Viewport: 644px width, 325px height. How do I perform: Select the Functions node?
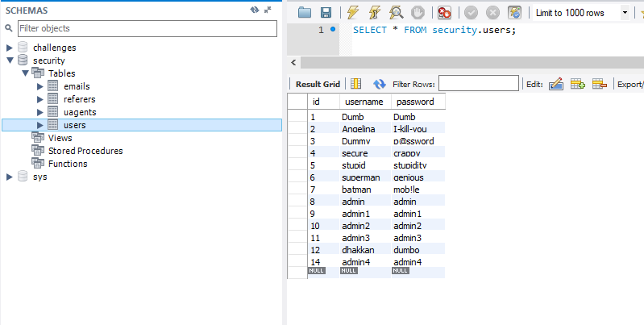coord(68,164)
